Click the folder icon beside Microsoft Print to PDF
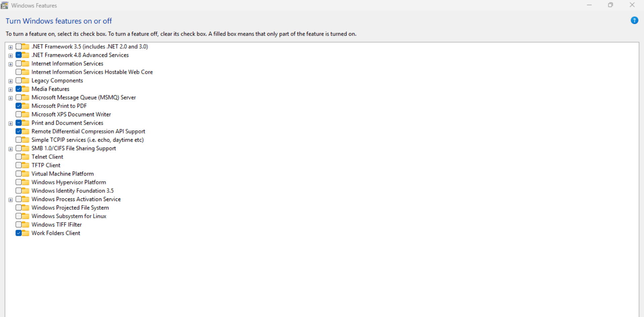The height and width of the screenshot is (317, 644). [25, 106]
